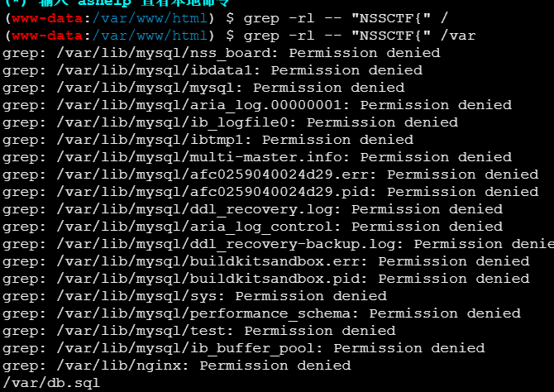
Task: Select the ddl_recovery-backup.log line
Action: coord(278,244)
